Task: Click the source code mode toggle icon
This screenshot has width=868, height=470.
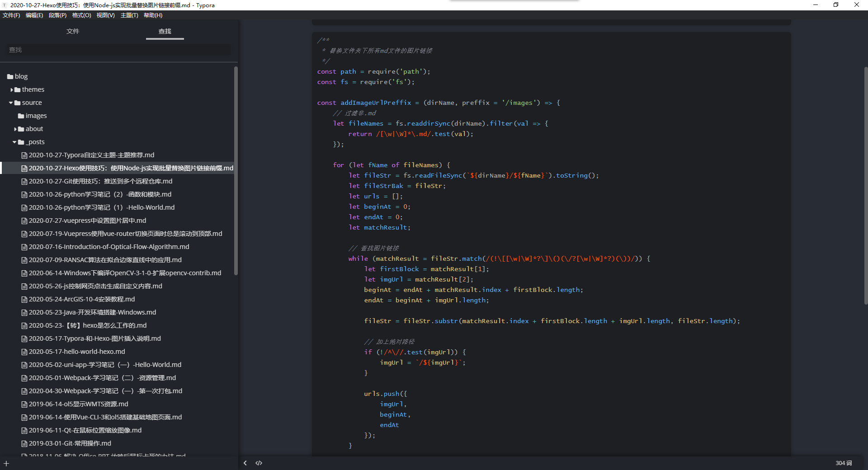Action: (259, 463)
